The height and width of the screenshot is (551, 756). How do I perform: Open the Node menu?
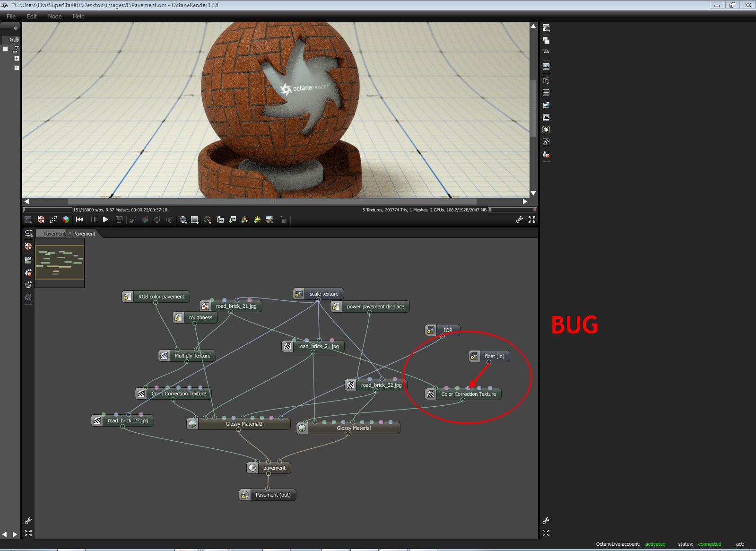coord(55,16)
